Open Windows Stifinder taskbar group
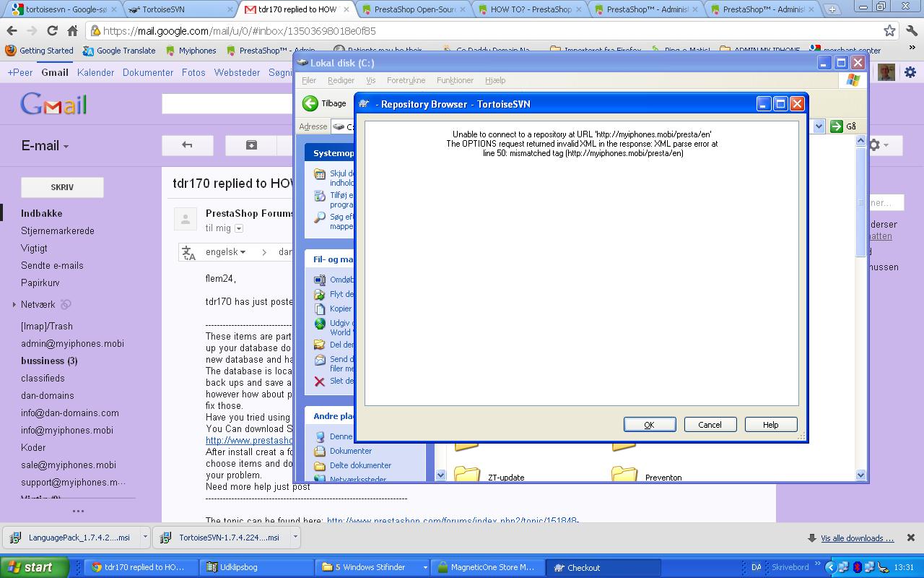Image resolution: width=924 pixels, height=578 pixels. 373,567
